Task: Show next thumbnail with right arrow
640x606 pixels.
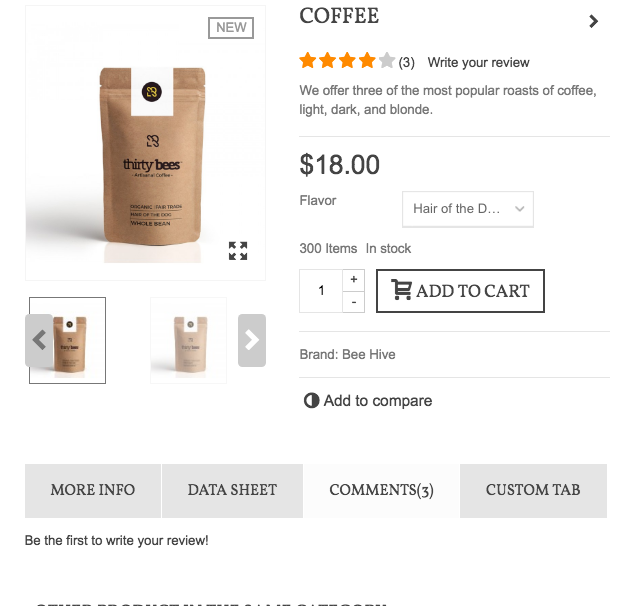Action: pos(252,340)
